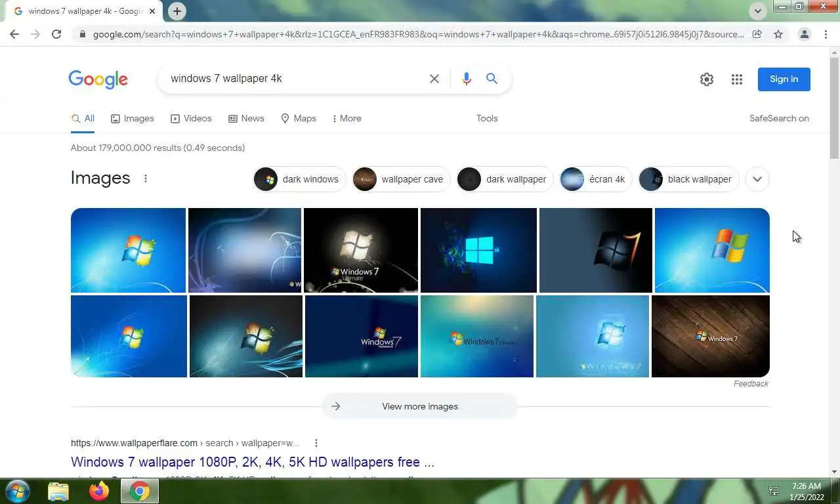The width and height of the screenshot is (840, 504).
Task: Switch to the News search tab
Action: coord(246,119)
